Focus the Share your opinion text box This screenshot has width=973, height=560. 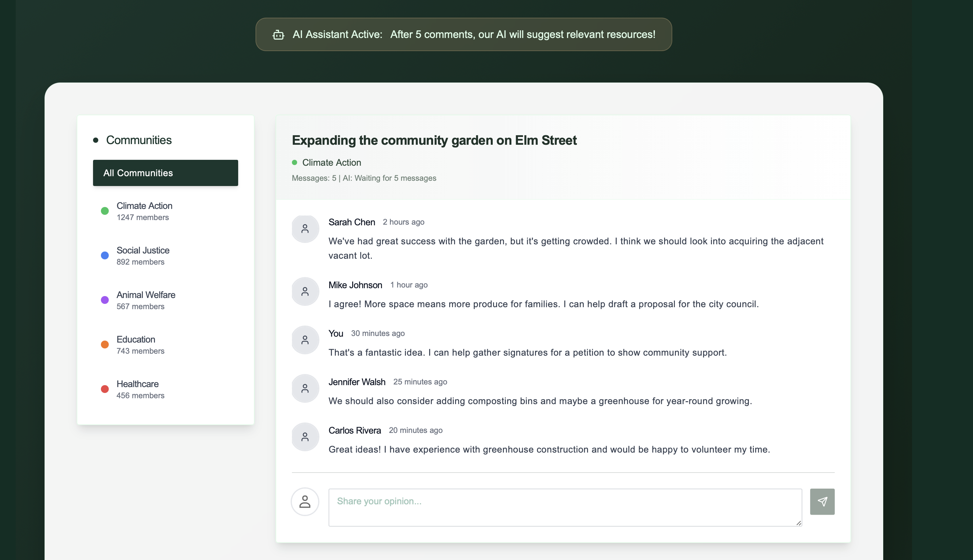(565, 507)
